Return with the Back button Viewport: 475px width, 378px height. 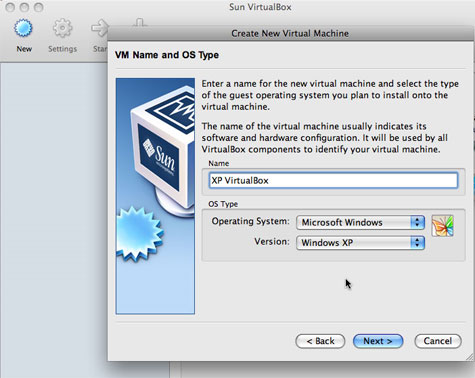click(x=320, y=341)
